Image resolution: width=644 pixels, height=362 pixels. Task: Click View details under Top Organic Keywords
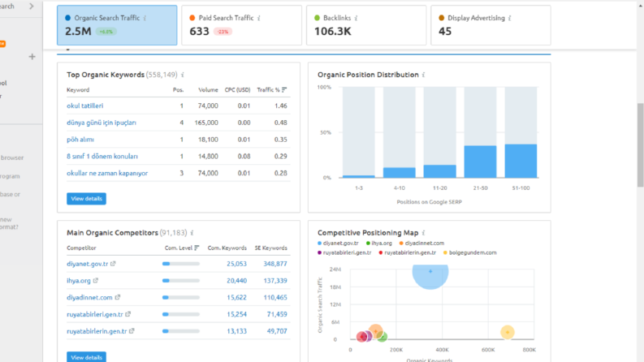86,199
